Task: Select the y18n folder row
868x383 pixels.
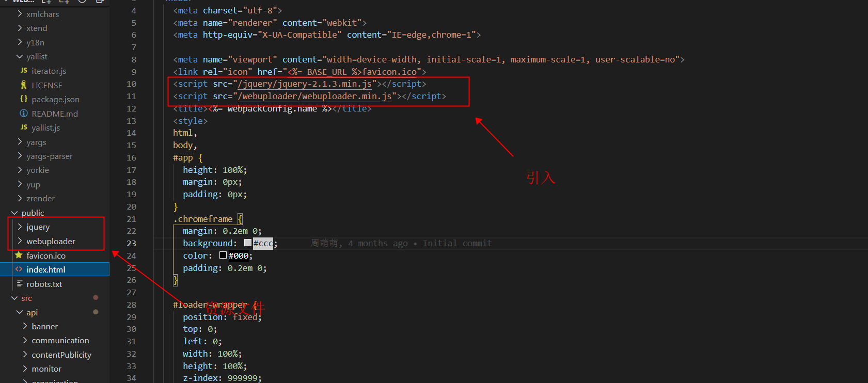Action: [55, 42]
